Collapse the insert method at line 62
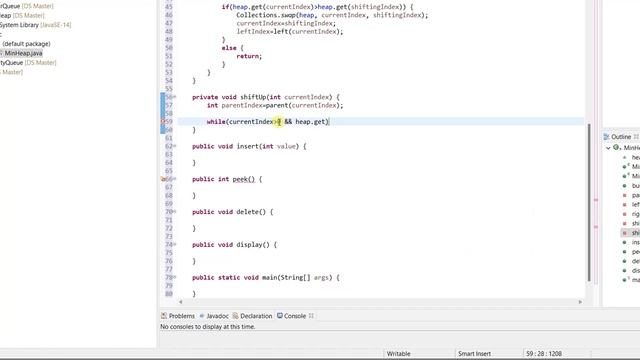 click(175, 146)
